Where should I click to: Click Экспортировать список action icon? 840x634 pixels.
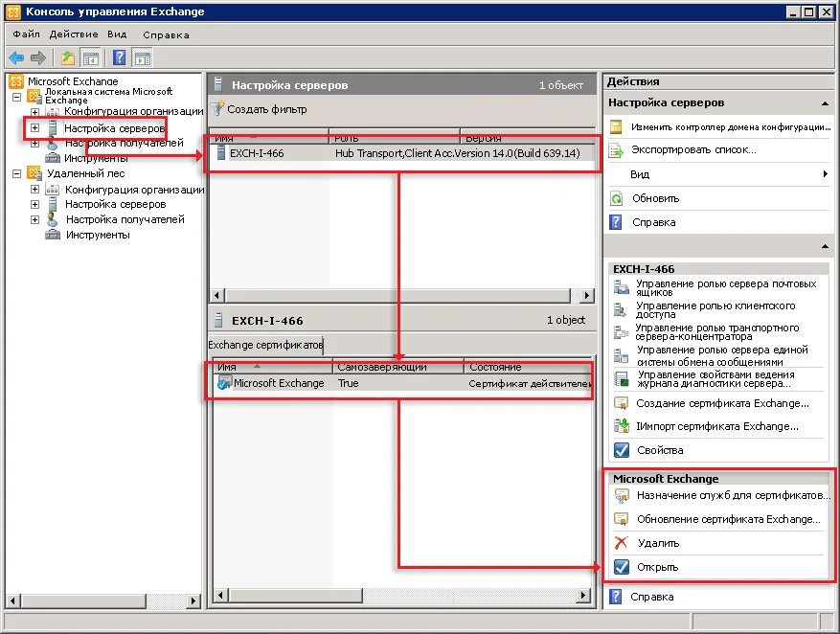coord(617,150)
